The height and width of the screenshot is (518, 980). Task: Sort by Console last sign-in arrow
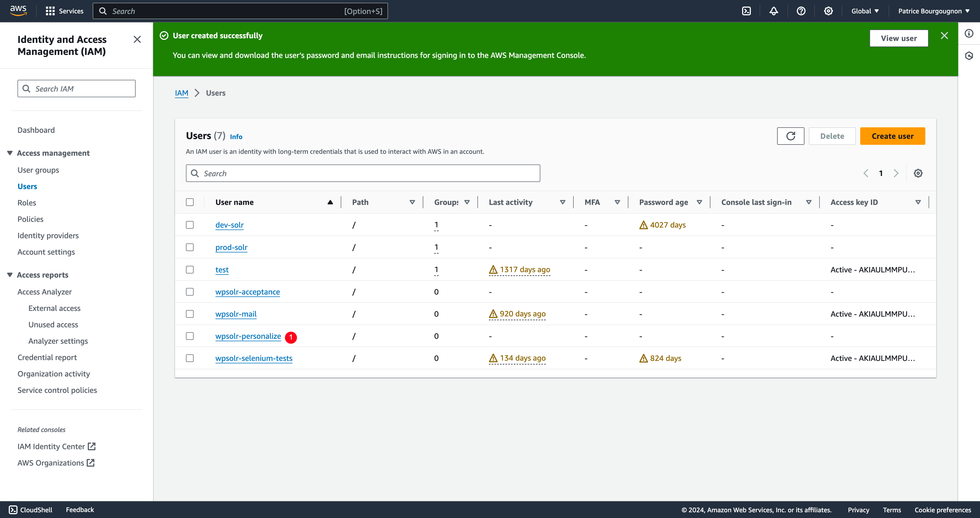(809, 202)
